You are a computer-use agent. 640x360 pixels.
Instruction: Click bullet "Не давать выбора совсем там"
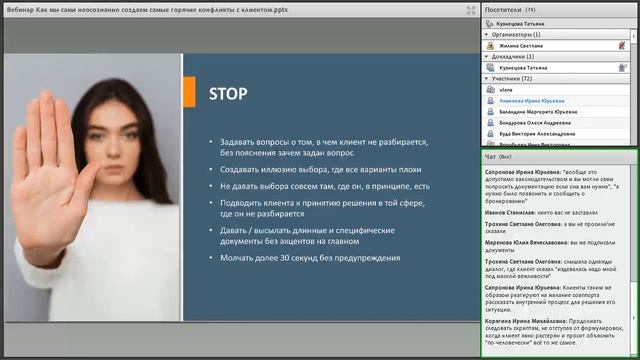pos(325,186)
